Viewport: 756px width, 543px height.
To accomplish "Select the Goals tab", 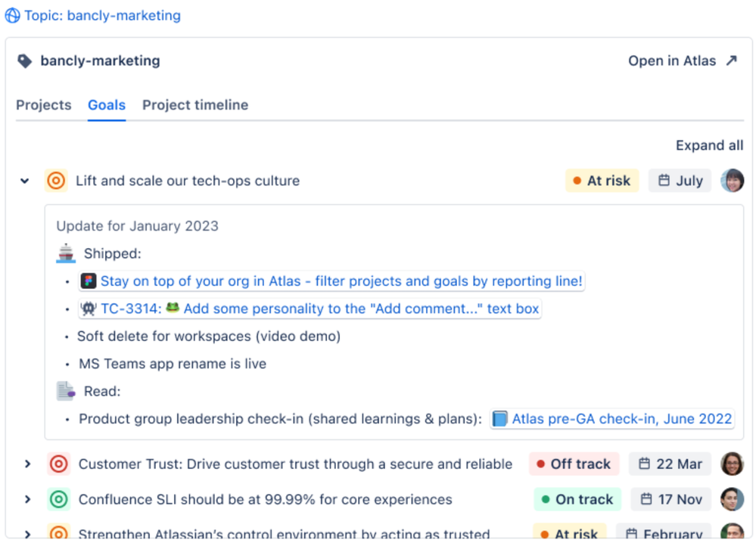I will pyautogui.click(x=107, y=105).
